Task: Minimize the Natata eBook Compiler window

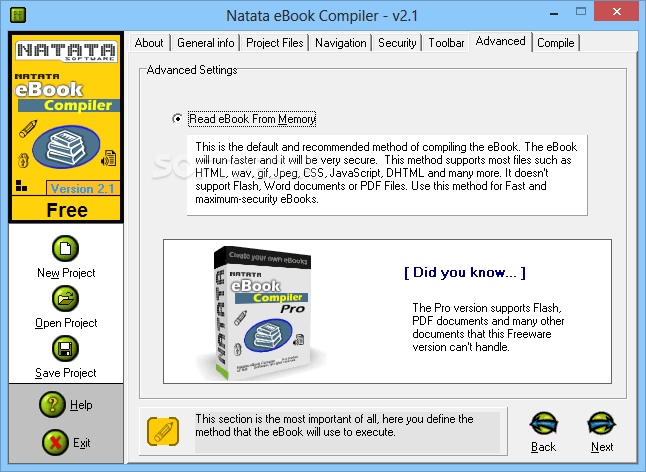Action: point(554,12)
